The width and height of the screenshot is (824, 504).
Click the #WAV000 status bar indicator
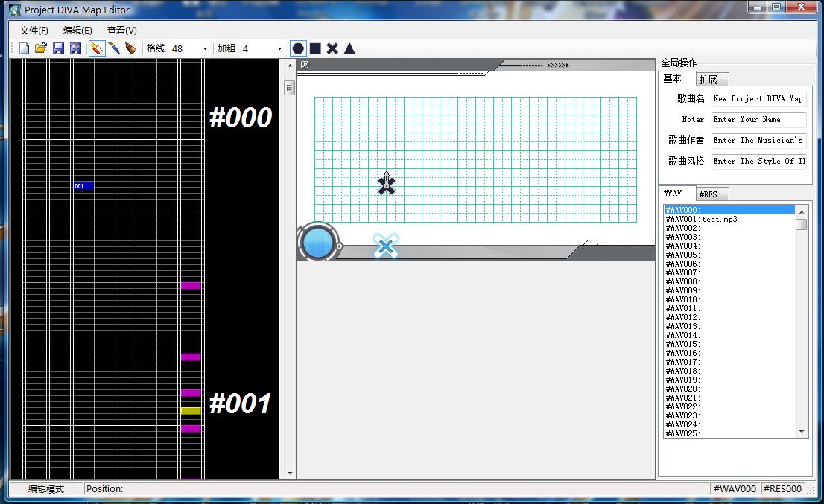tap(735, 489)
